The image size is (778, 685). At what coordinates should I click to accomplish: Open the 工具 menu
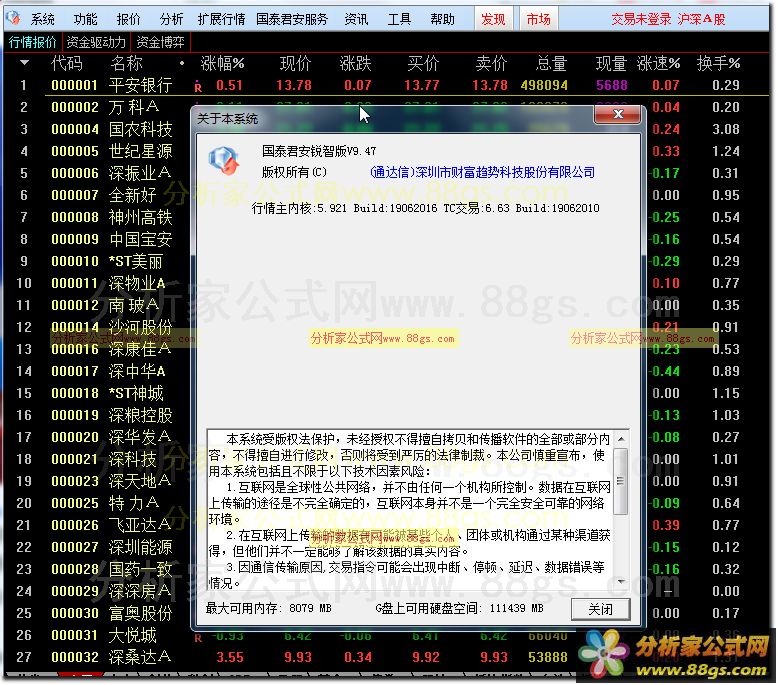[x=399, y=19]
